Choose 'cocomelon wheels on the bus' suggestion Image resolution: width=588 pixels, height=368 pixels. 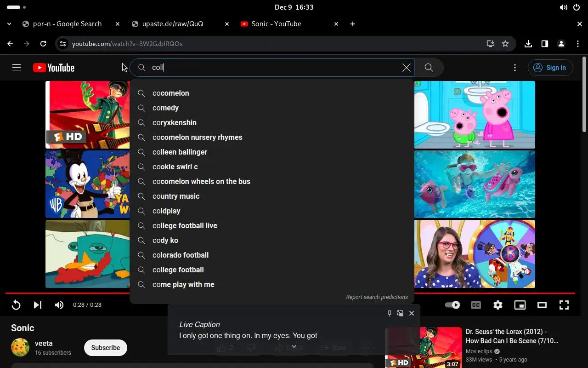click(x=272, y=181)
